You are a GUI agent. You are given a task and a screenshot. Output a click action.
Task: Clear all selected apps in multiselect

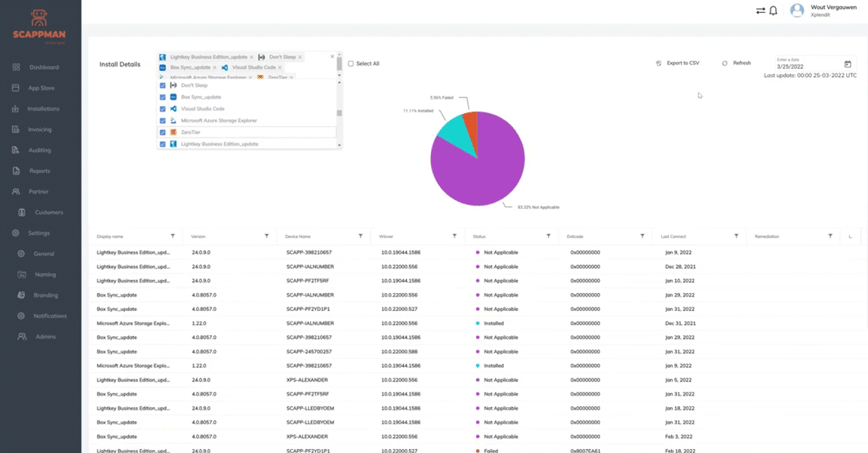point(332,57)
